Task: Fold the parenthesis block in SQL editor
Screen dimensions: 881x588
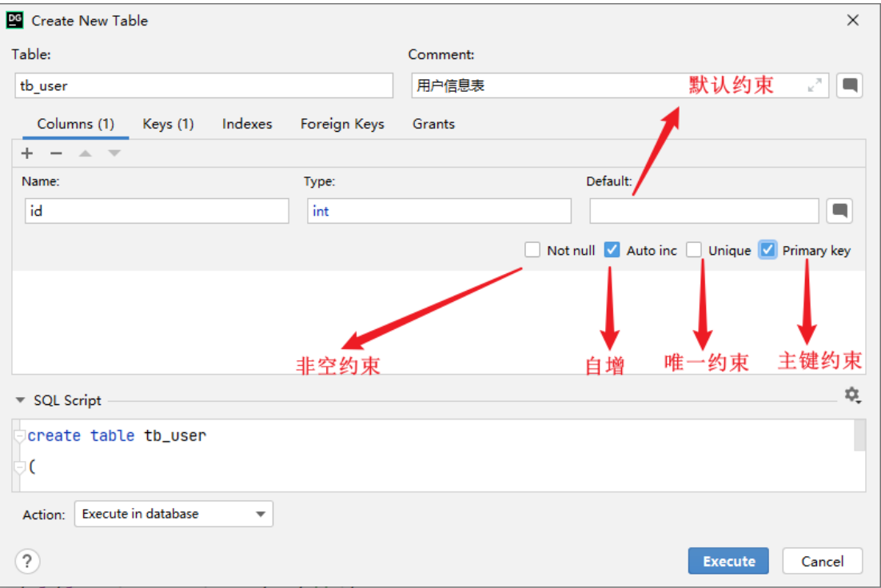Action: (20, 467)
